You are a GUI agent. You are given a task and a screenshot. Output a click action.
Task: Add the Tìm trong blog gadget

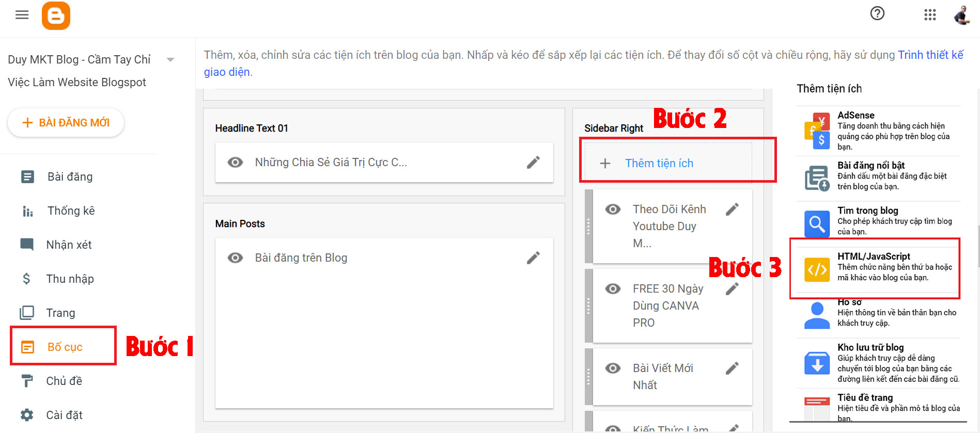pyautogui.click(x=878, y=223)
